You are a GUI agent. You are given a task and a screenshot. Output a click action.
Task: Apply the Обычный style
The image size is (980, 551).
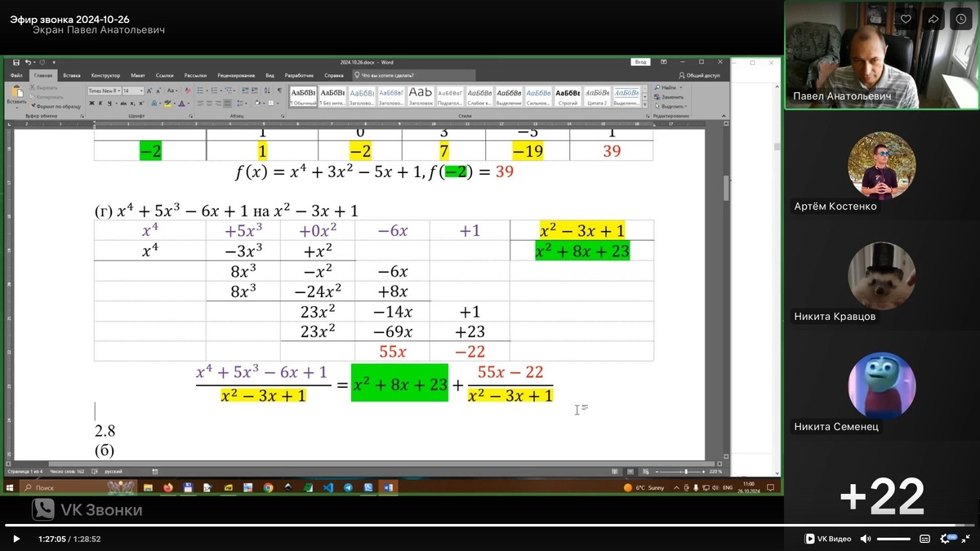point(303,97)
